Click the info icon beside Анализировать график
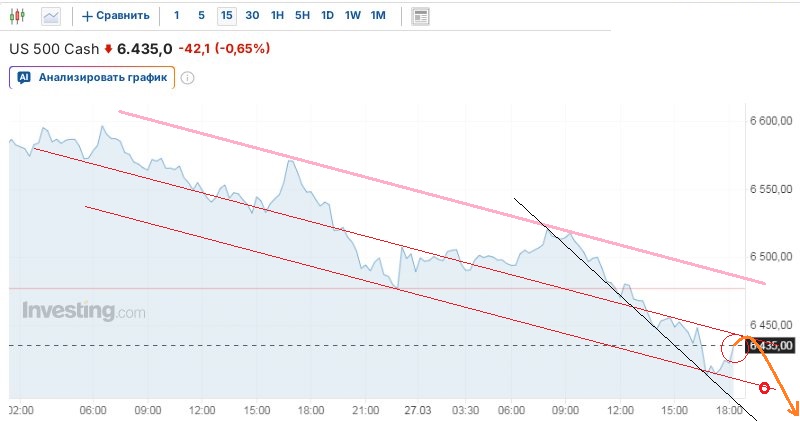Image resolution: width=800 pixels, height=421 pixels. (187, 78)
